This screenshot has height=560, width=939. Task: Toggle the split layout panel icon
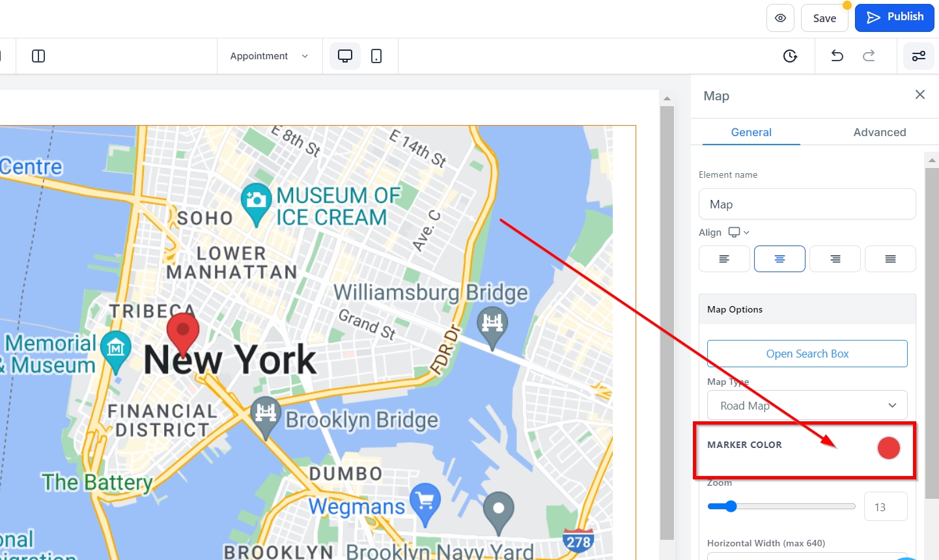pyautogui.click(x=38, y=56)
